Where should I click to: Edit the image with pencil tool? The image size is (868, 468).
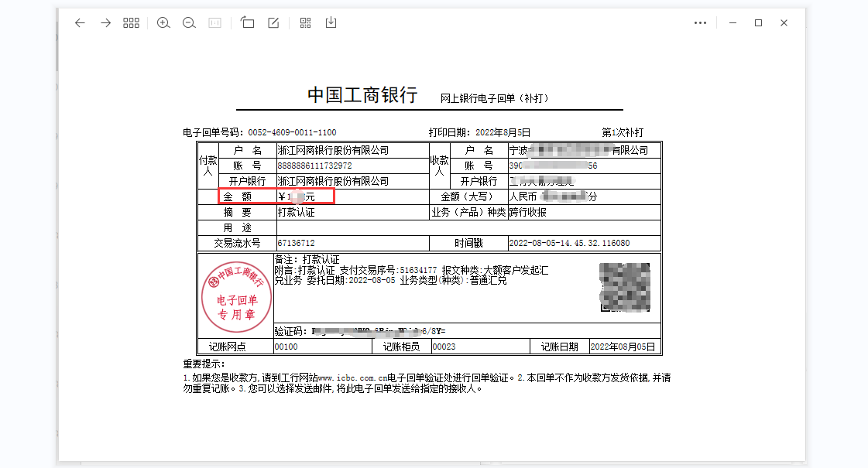coord(273,22)
